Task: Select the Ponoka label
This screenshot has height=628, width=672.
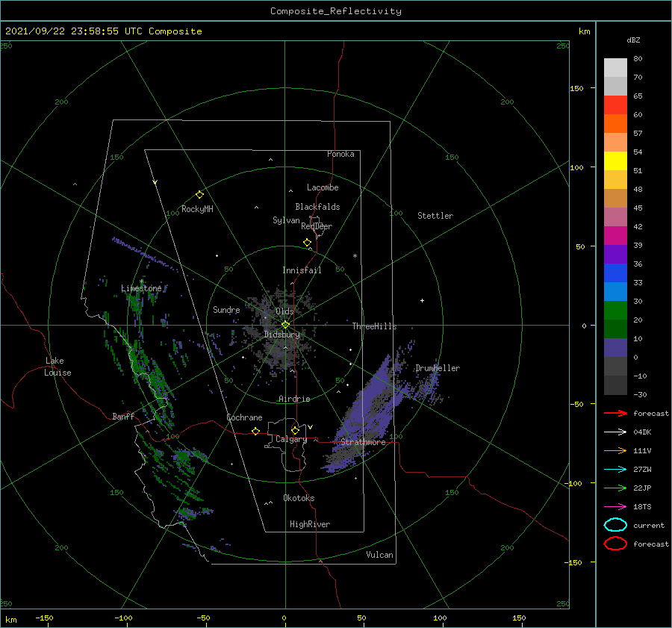Action: (340, 154)
